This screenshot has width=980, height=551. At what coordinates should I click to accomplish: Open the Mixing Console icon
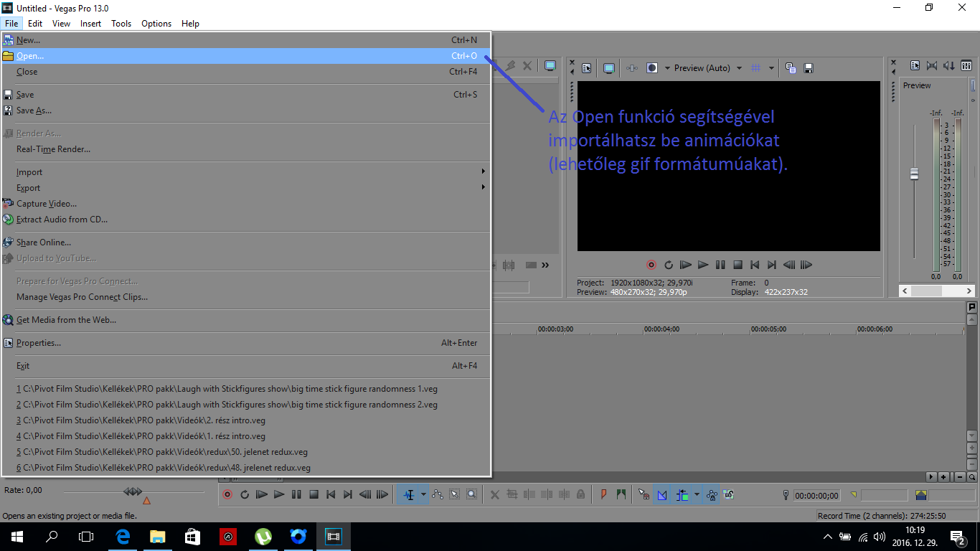coord(966,65)
